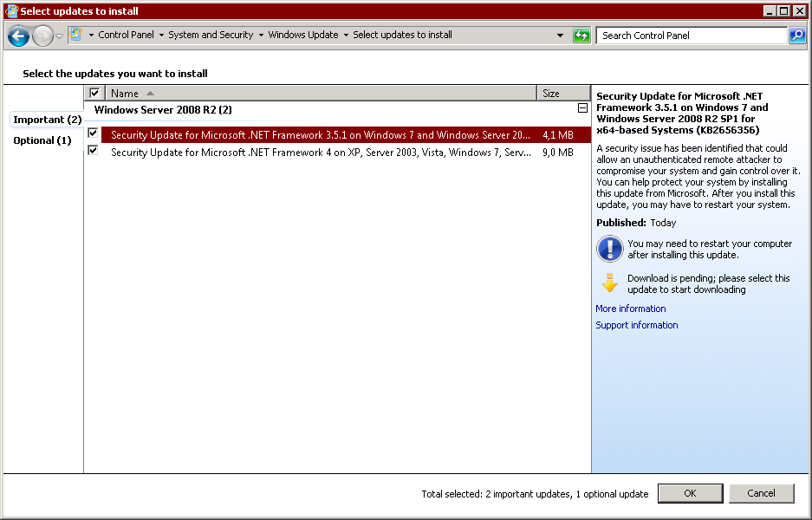Click the Control Panel icon in address bar
Viewport: 812px width, 520px height.
(75, 35)
